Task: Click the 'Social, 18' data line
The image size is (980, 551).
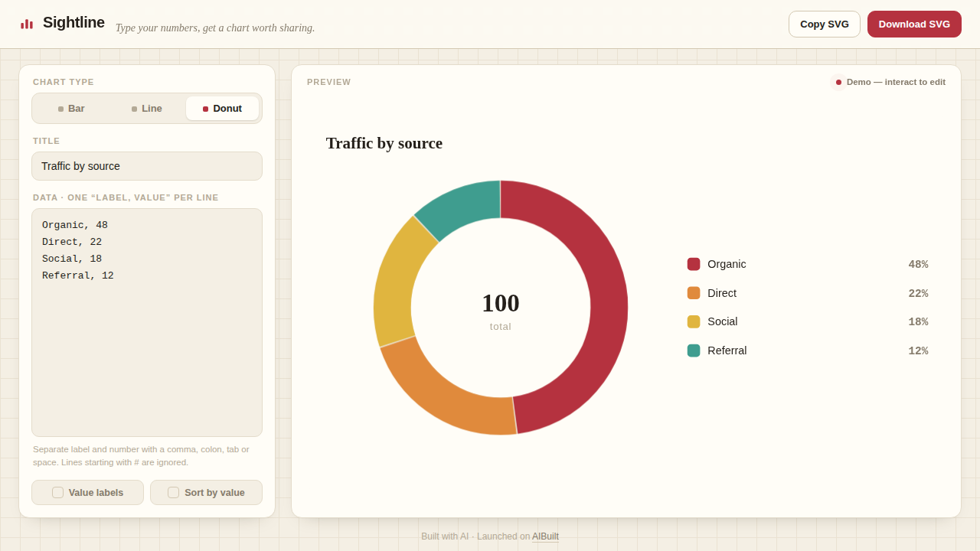Action: (72, 259)
